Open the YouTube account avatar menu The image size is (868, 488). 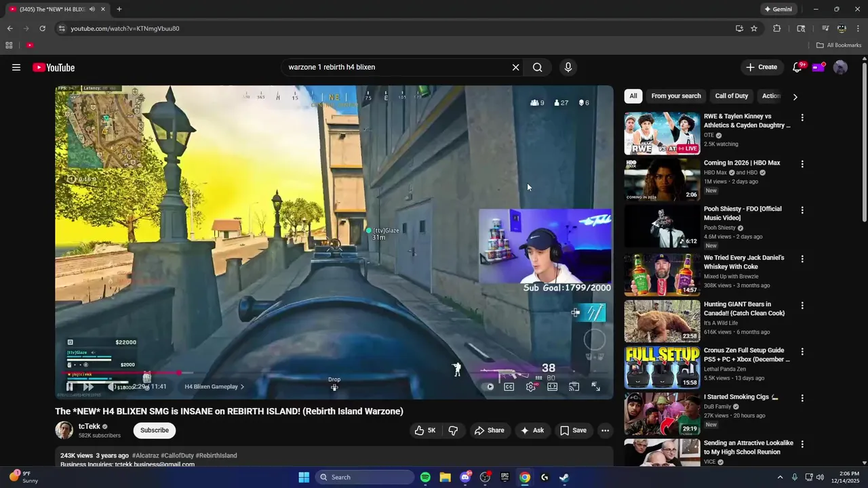click(x=840, y=67)
